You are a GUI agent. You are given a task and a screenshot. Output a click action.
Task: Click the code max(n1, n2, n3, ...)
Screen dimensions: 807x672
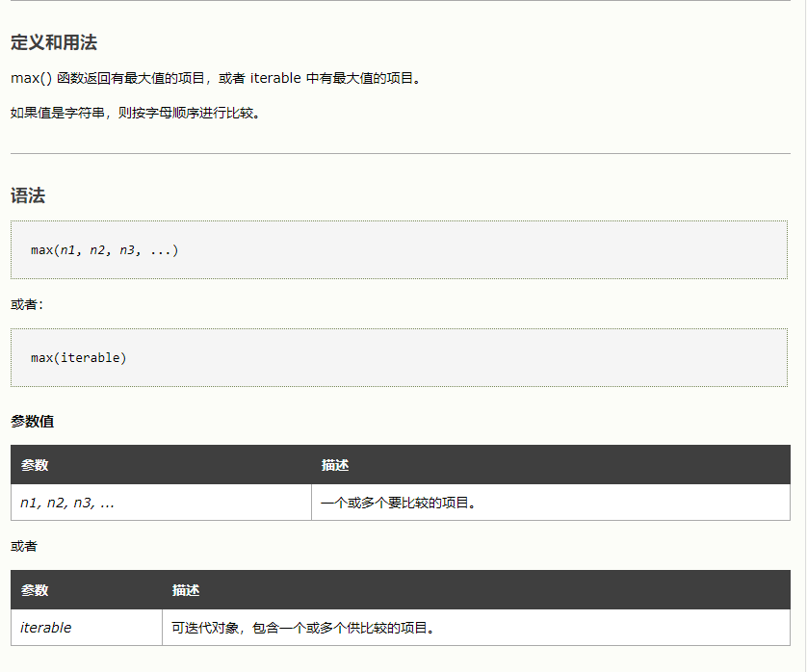point(104,250)
